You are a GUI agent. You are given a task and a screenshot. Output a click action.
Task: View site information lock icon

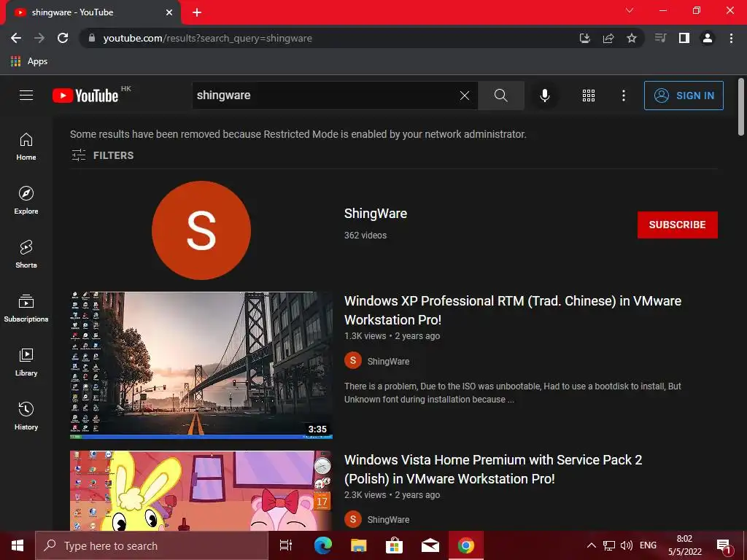click(x=92, y=38)
